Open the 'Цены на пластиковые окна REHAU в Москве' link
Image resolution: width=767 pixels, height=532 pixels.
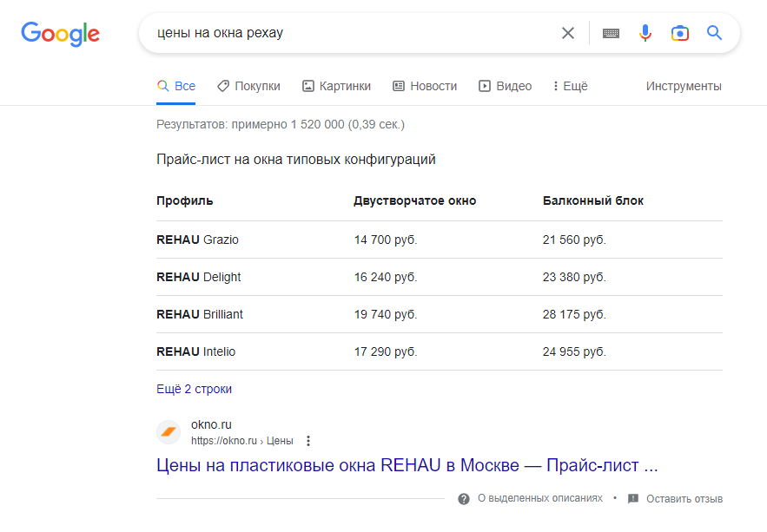[x=407, y=465]
